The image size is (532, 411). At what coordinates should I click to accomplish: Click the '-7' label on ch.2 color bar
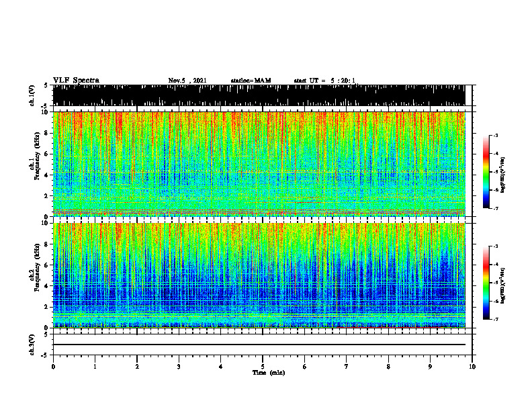click(x=496, y=319)
